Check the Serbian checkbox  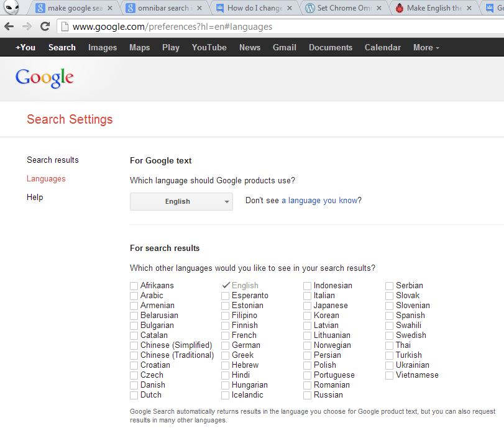click(389, 286)
